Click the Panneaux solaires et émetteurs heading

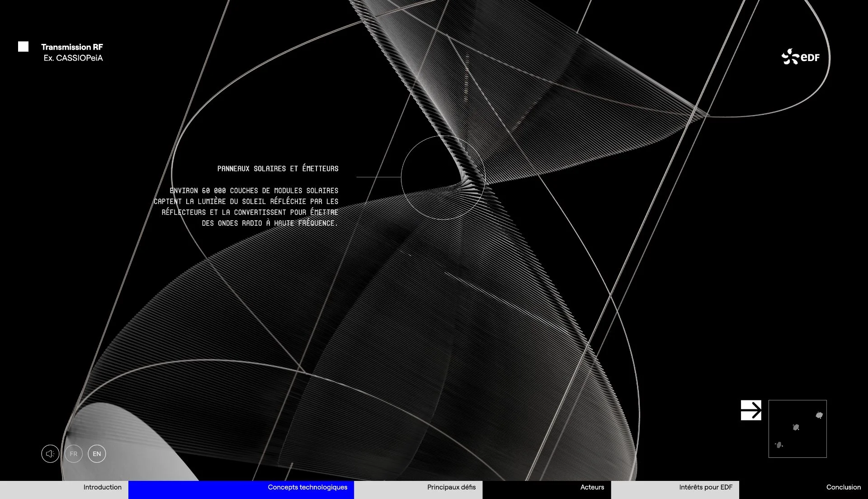pyautogui.click(x=278, y=169)
